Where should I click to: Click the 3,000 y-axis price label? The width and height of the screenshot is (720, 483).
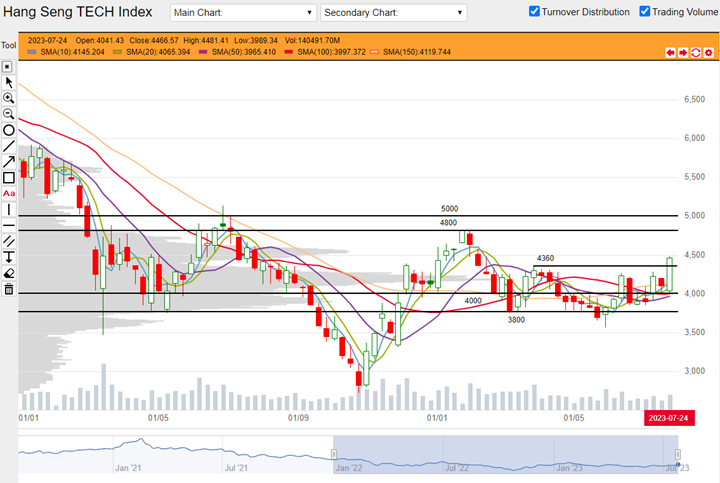[694, 371]
